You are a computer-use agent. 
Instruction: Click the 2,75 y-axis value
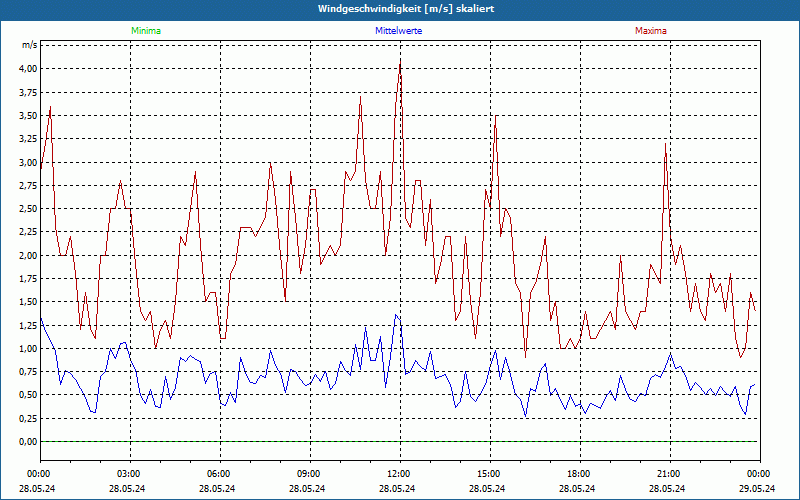pos(28,186)
